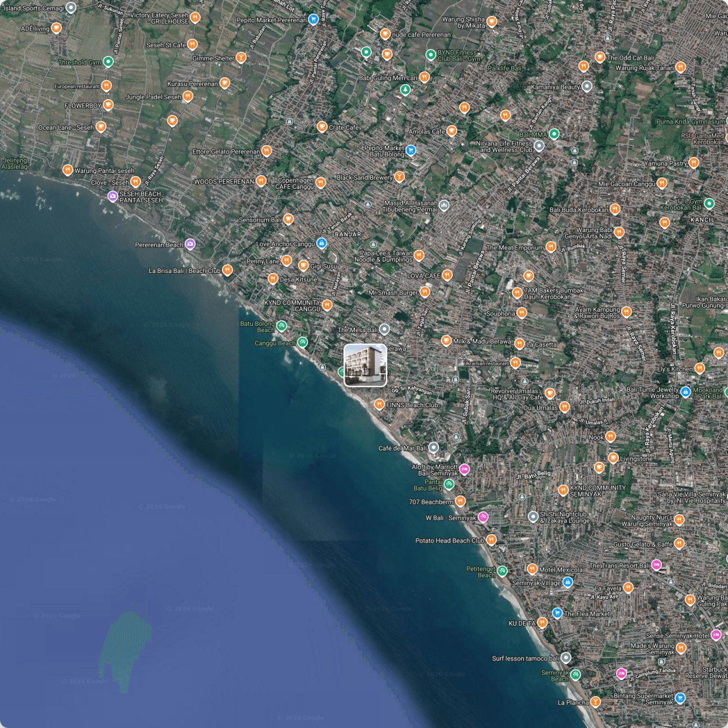The image size is (728, 728).
Task: Open the Warung Shisha by Mikata pin
Action: coord(492,22)
